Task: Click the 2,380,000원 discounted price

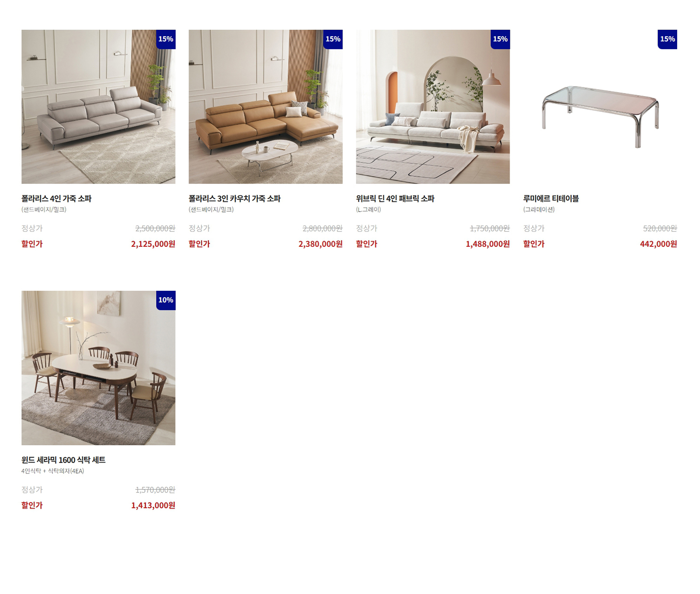Action: point(321,244)
